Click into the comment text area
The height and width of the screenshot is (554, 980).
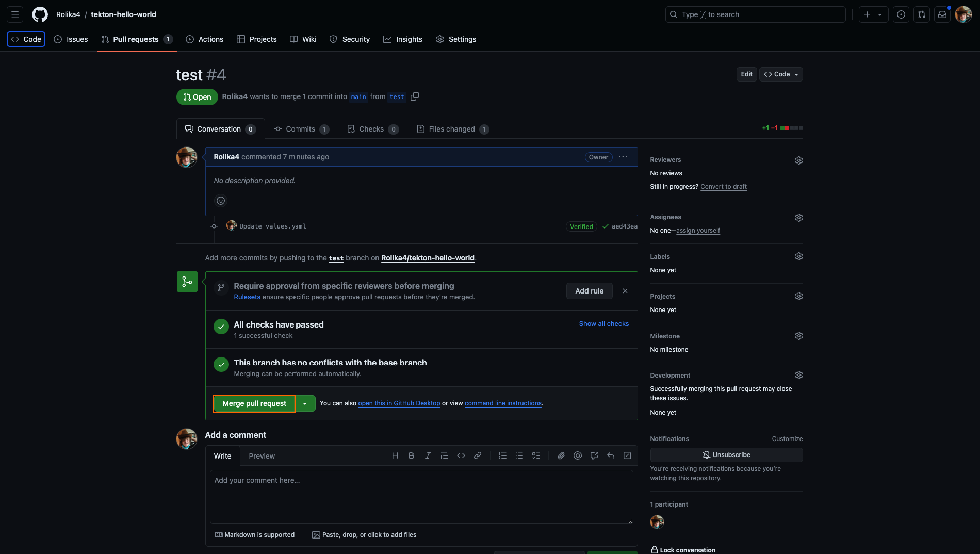coord(421,497)
